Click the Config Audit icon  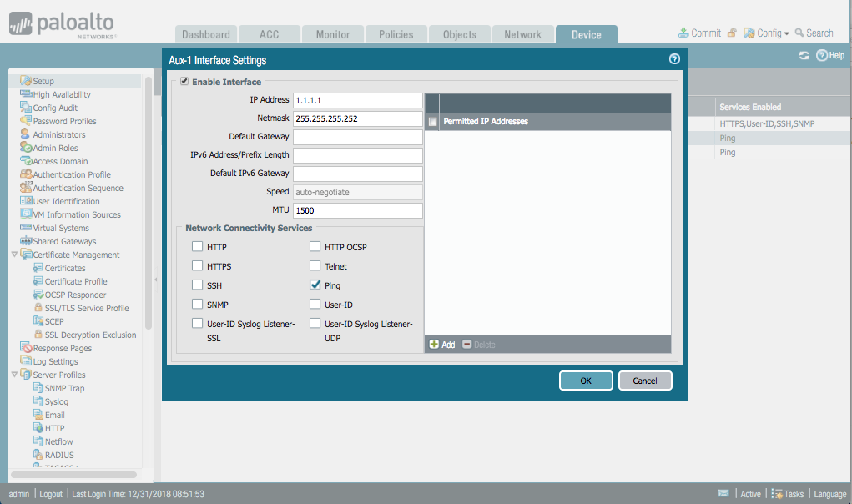coord(26,107)
